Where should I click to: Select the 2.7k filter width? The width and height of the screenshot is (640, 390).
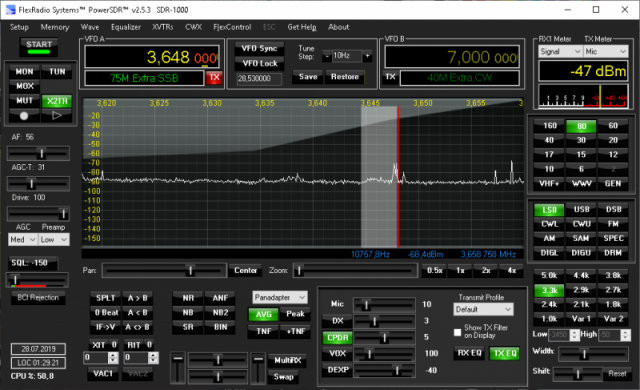click(x=613, y=290)
